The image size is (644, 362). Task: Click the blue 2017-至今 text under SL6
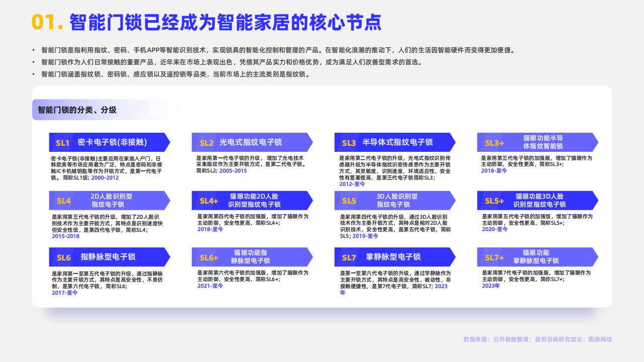pos(65,293)
